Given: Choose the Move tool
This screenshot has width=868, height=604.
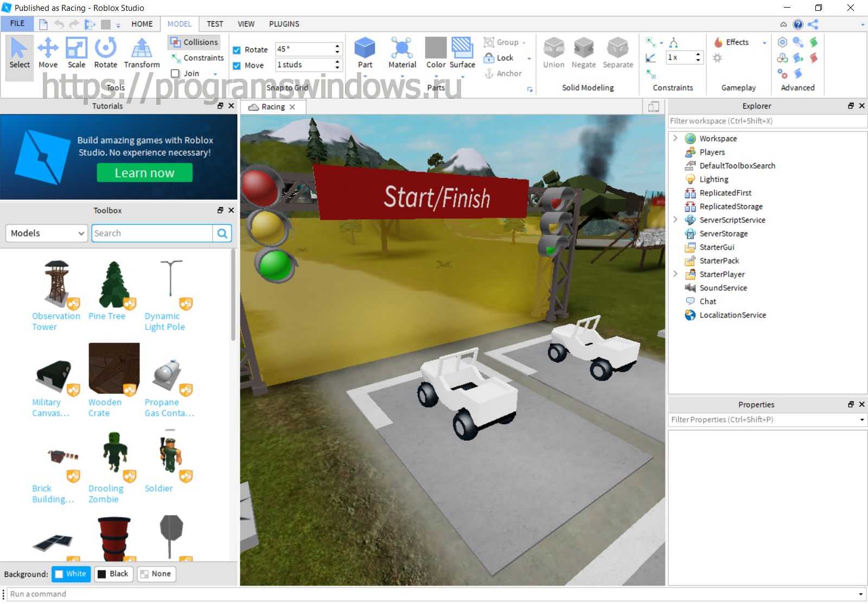Looking at the screenshot, I should click(x=48, y=53).
